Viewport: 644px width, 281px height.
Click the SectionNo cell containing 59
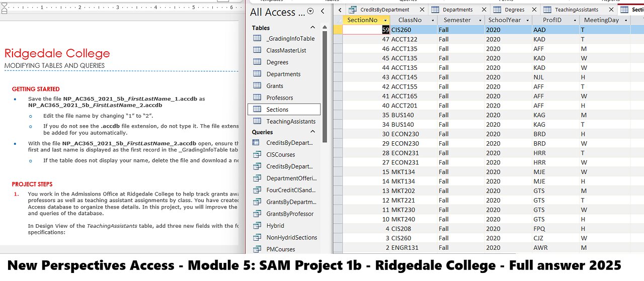coord(366,30)
